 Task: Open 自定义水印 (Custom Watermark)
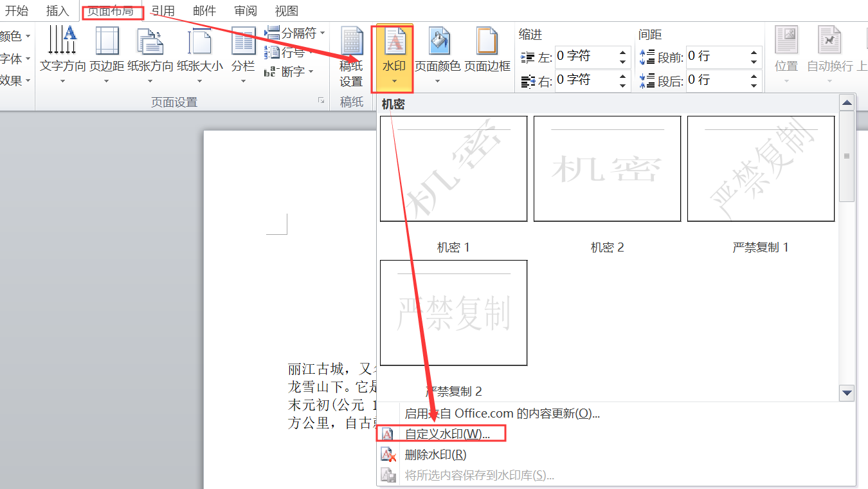coord(447,434)
